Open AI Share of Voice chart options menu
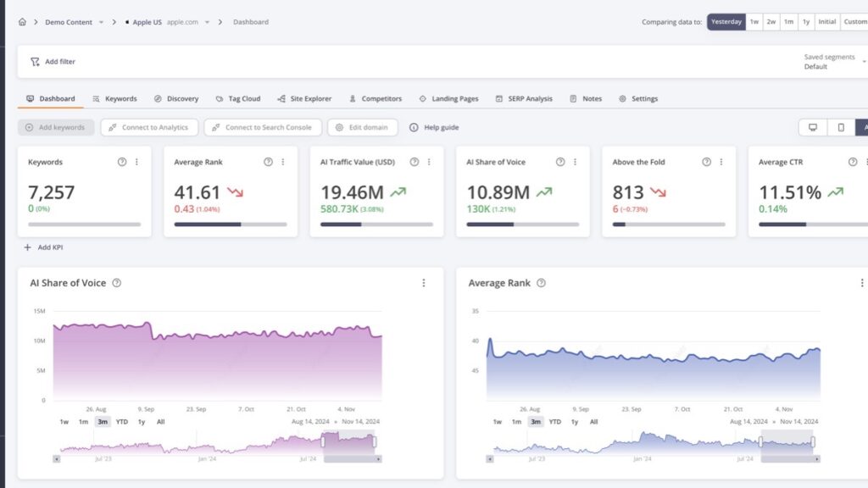The height and width of the screenshot is (488, 868). pos(424,283)
